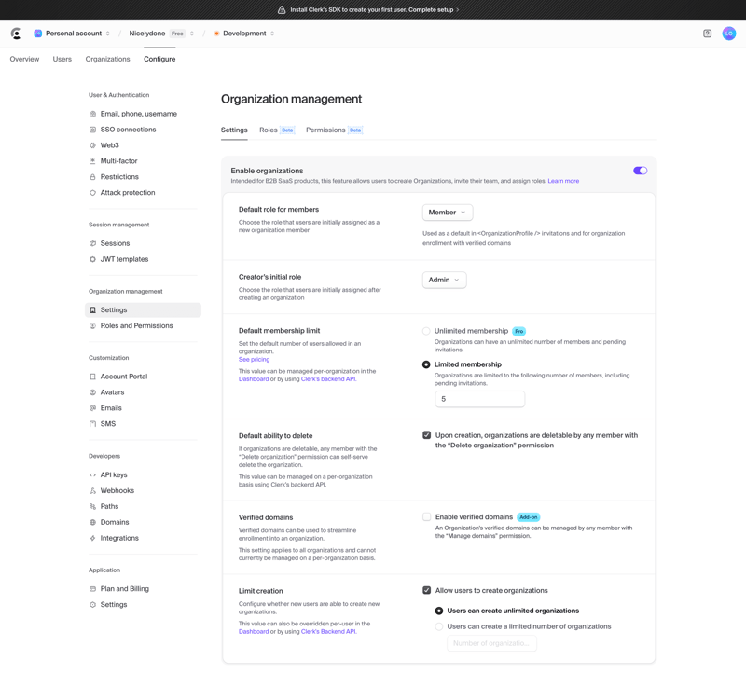The width and height of the screenshot is (746, 700).
Task: Click the LG avatar in top right
Action: click(x=728, y=32)
